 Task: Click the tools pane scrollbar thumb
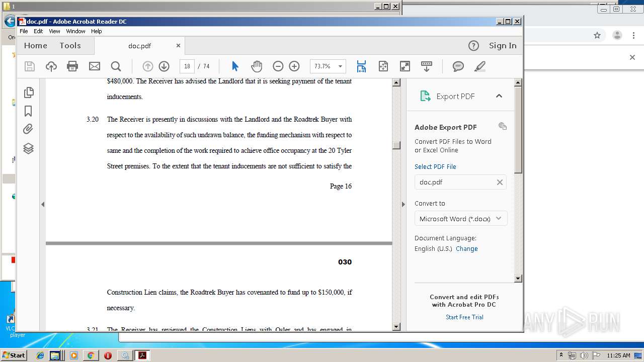point(518,130)
